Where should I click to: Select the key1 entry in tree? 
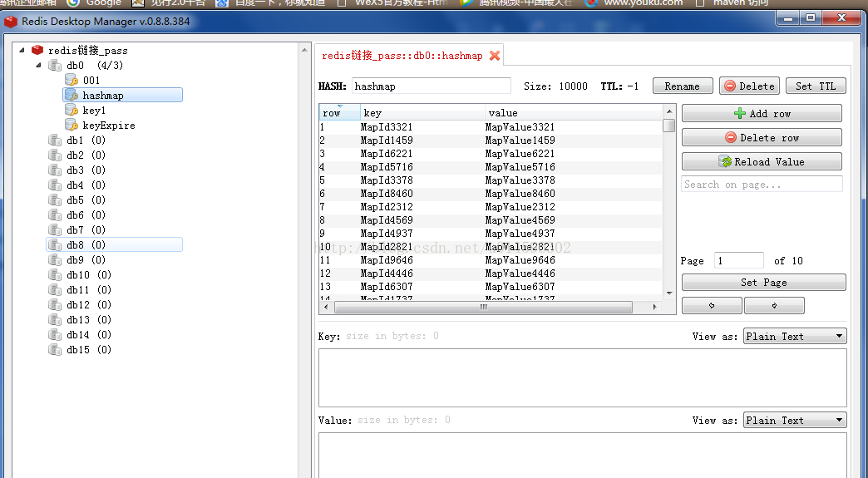tap(94, 111)
